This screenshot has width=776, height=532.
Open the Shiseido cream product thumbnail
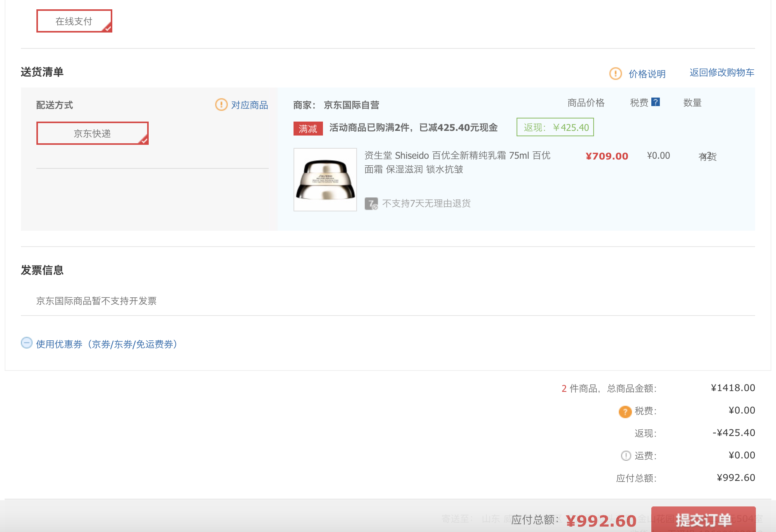(325, 180)
